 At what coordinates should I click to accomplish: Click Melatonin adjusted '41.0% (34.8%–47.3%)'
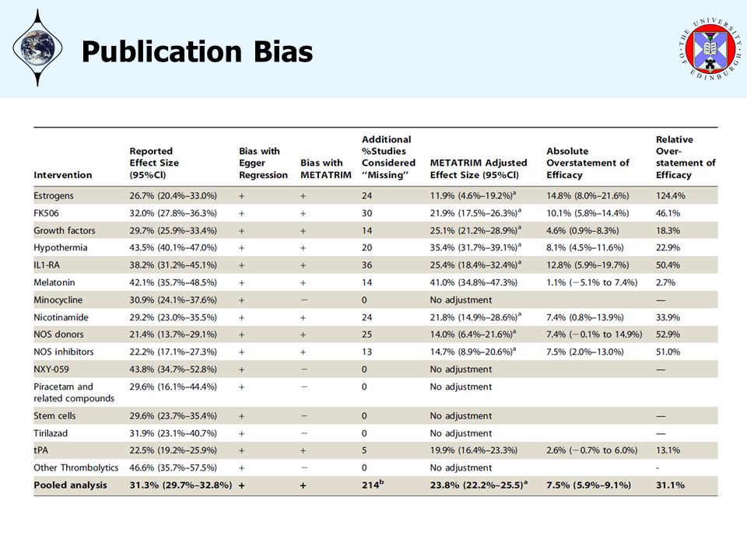coord(474,282)
